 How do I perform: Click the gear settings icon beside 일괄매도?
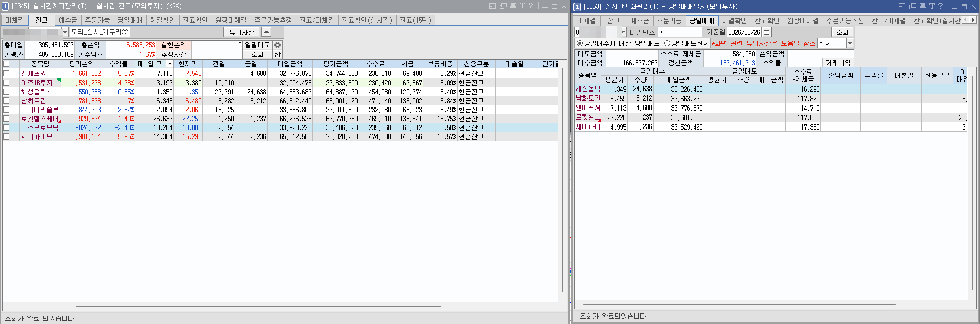[278, 45]
